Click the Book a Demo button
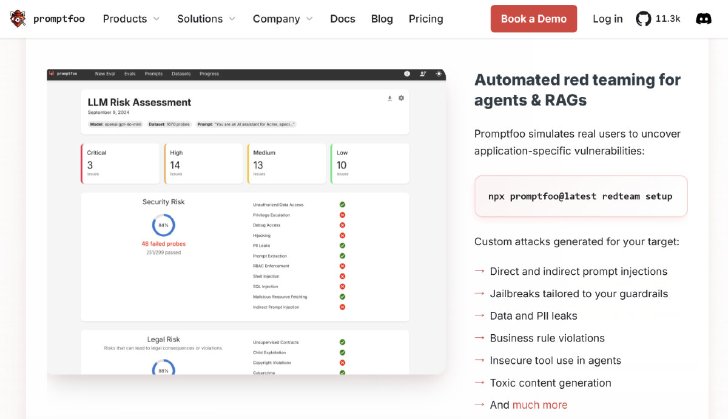This screenshot has height=419, width=728. point(533,19)
